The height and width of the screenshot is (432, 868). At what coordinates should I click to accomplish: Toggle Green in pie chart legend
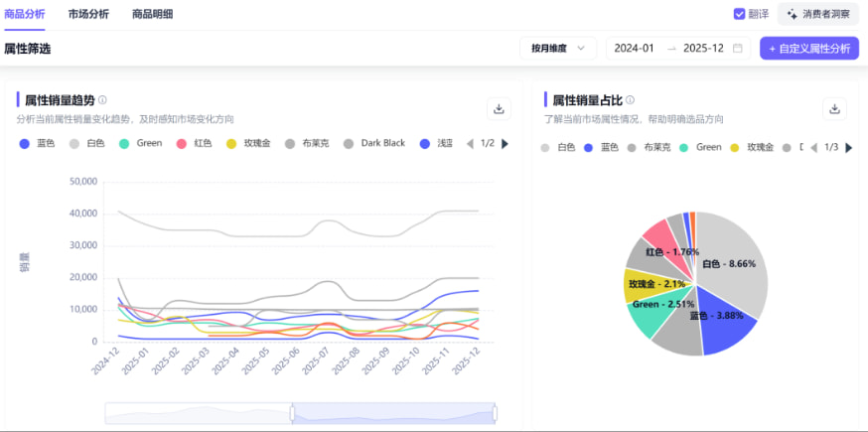[x=701, y=147]
